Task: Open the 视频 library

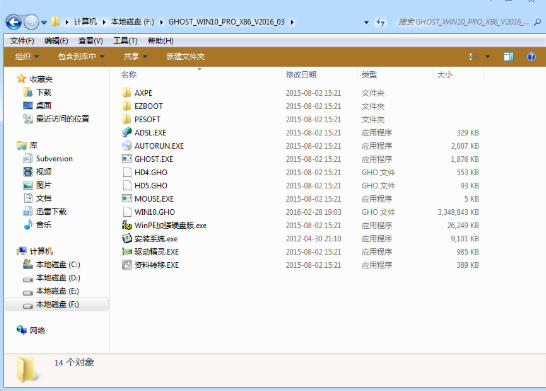Action: 37,172
